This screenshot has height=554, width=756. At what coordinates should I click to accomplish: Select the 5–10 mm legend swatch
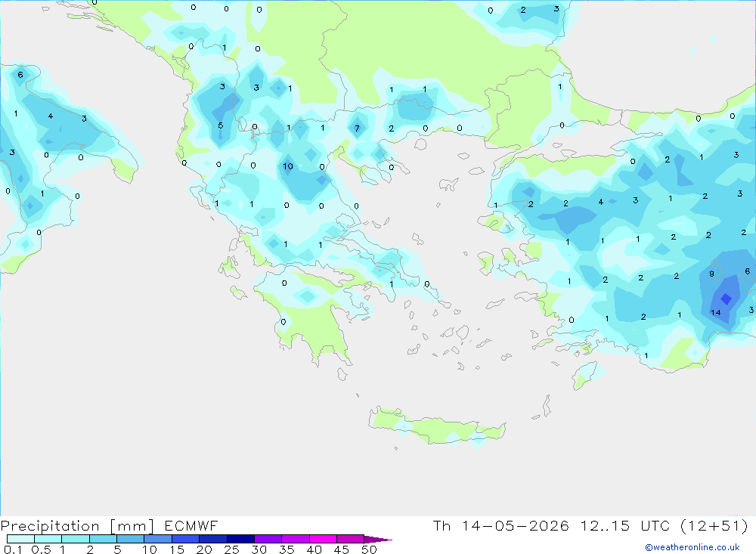point(131,539)
